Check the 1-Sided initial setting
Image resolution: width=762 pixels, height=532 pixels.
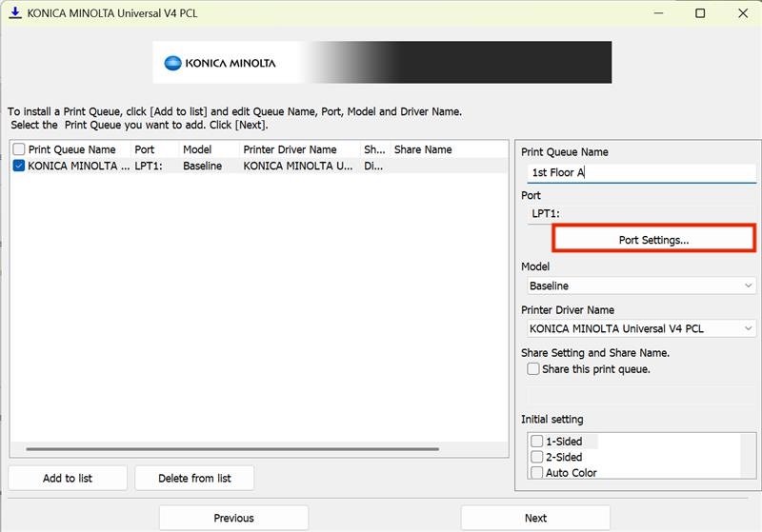[x=536, y=442]
